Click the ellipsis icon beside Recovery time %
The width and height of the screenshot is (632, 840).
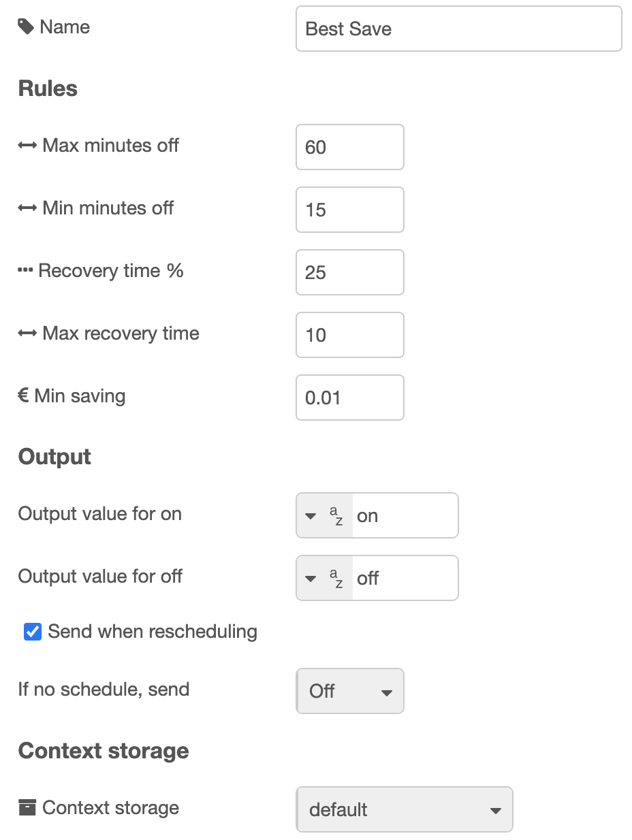[x=25, y=271]
